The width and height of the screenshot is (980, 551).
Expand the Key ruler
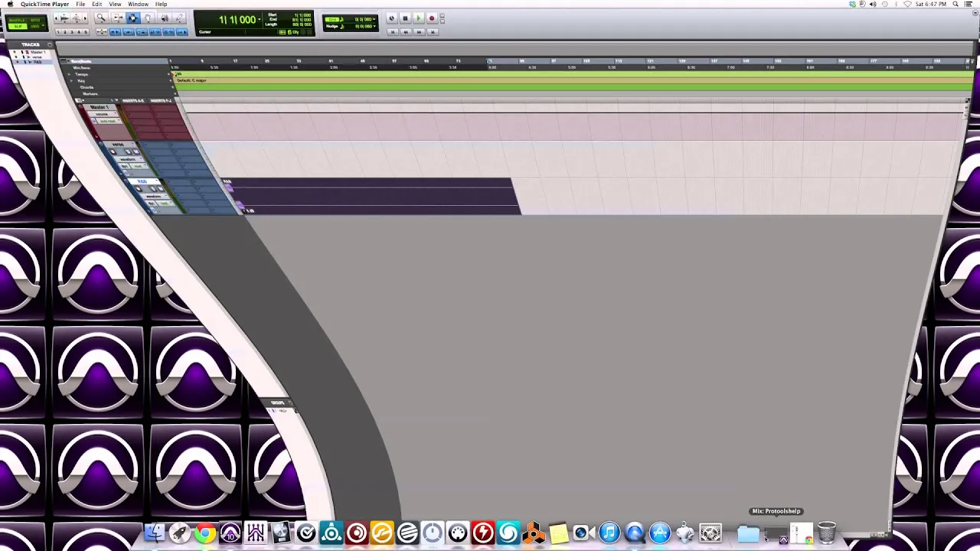pyautogui.click(x=71, y=80)
